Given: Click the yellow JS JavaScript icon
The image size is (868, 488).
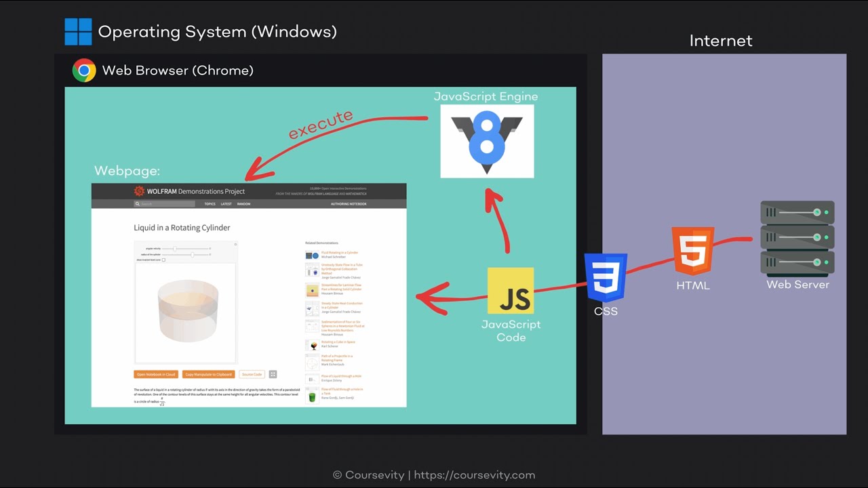Looking at the screenshot, I should coord(511,290).
